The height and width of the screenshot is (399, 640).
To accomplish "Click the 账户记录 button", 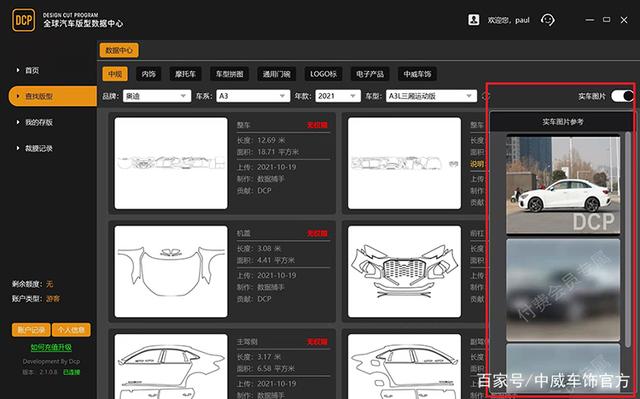I will [x=31, y=330].
